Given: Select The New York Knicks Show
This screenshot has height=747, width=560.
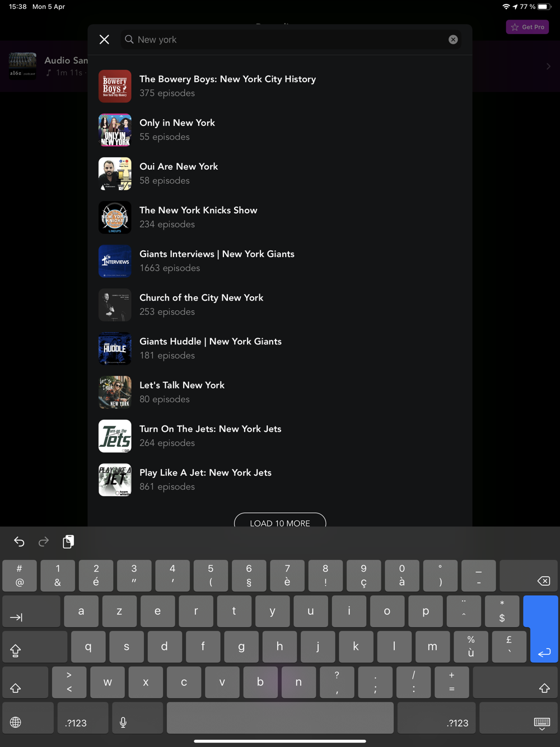Looking at the screenshot, I should (x=280, y=217).
